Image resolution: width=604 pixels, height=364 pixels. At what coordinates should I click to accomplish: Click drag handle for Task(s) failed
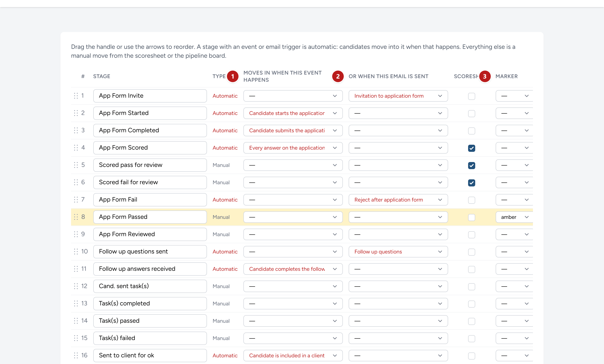pyautogui.click(x=76, y=338)
